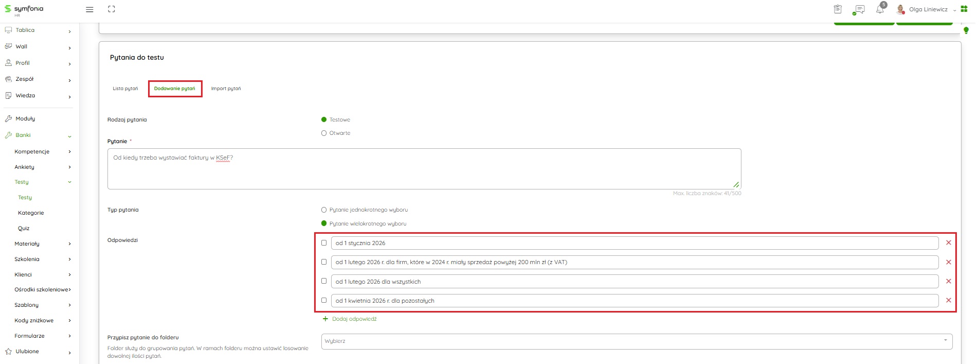Collapse the Banki sidebar section
This screenshot has height=364, width=980.
(x=69, y=136)
